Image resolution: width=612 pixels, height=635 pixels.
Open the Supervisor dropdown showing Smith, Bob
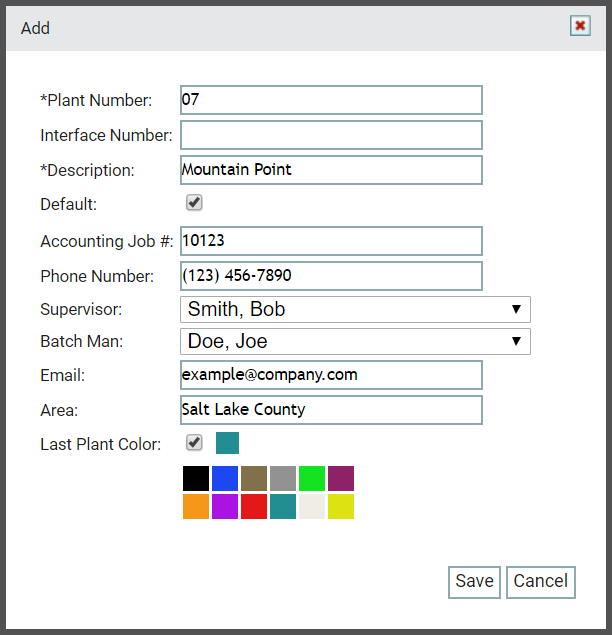coord(355,309)
